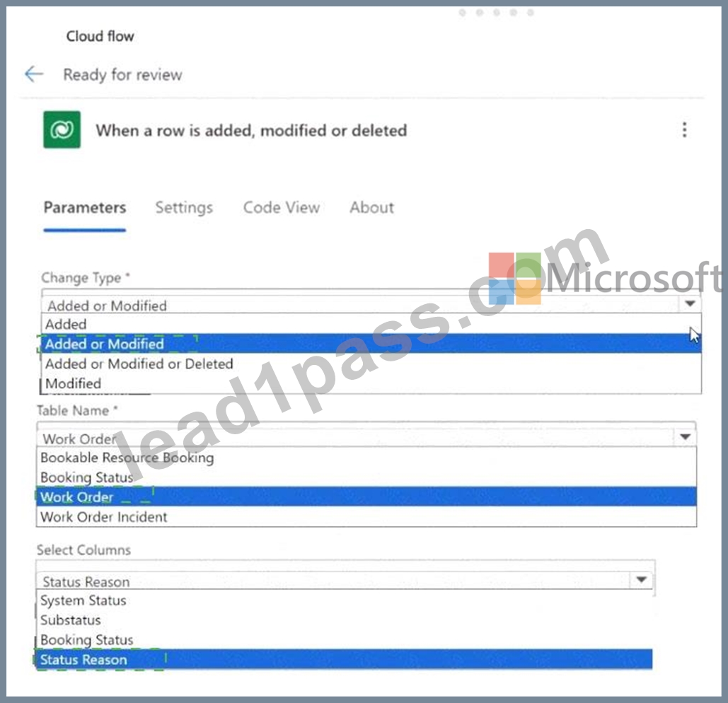Pick the Work Order table option

(x=366, y=497)
